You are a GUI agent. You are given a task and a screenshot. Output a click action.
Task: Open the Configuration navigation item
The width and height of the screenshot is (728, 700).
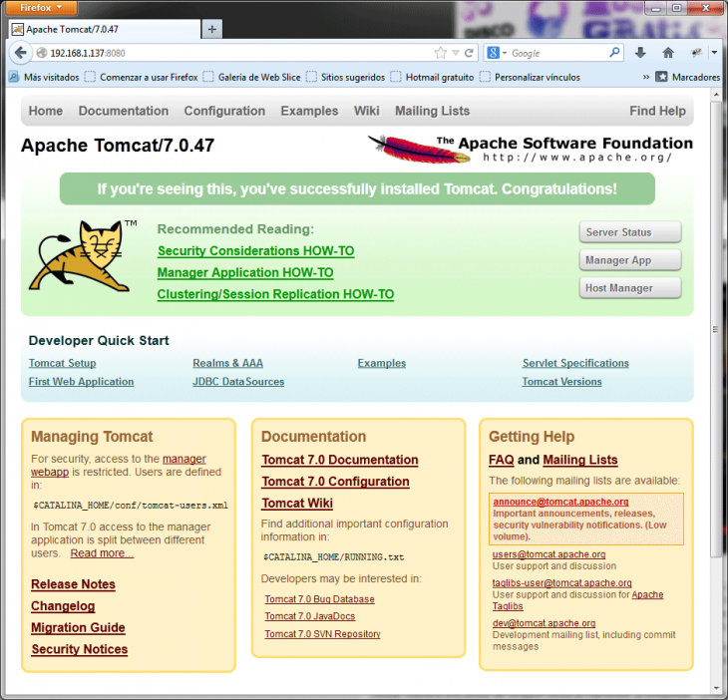(224, 111)
